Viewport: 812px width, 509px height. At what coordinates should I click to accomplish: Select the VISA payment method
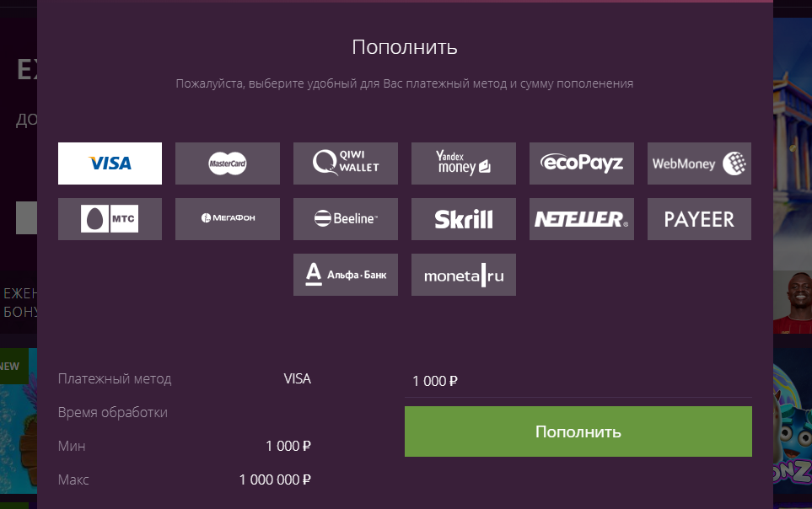point(110,163)
